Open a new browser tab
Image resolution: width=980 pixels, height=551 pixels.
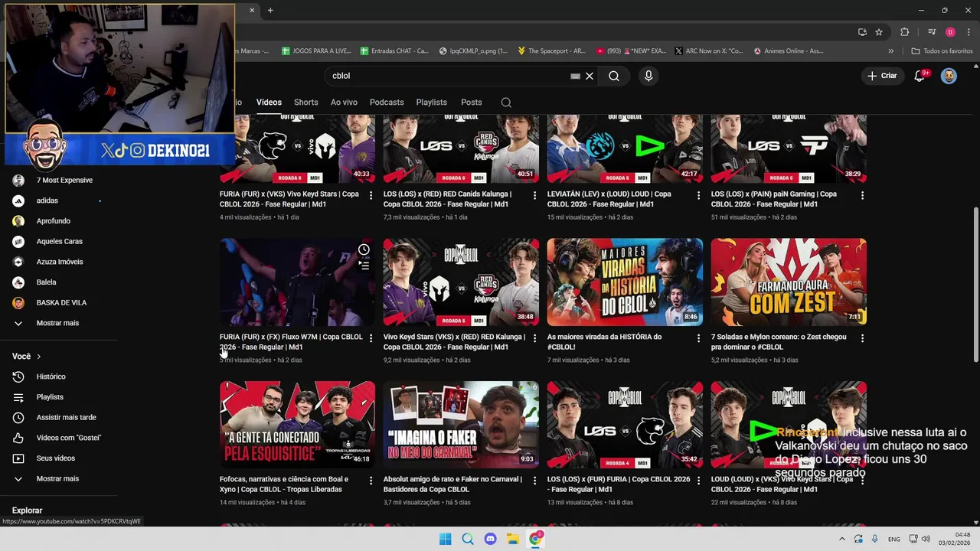[x=270, y=11]
